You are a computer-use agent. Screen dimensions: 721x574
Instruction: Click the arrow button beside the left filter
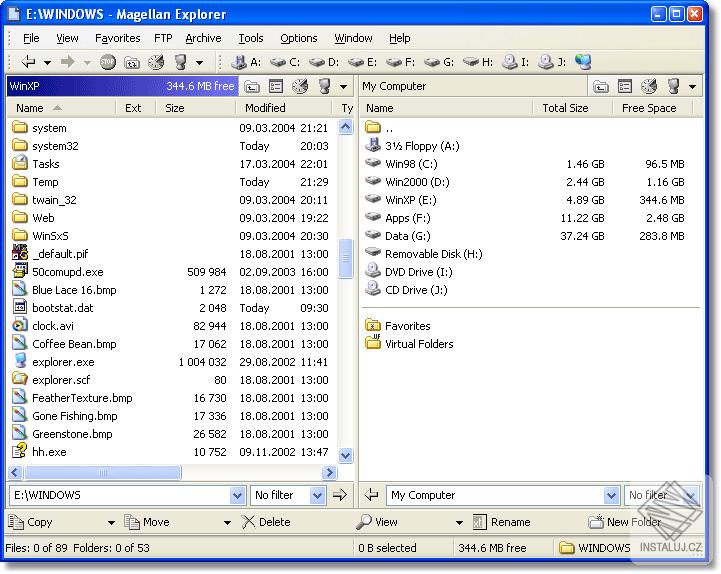coord(340,495)
